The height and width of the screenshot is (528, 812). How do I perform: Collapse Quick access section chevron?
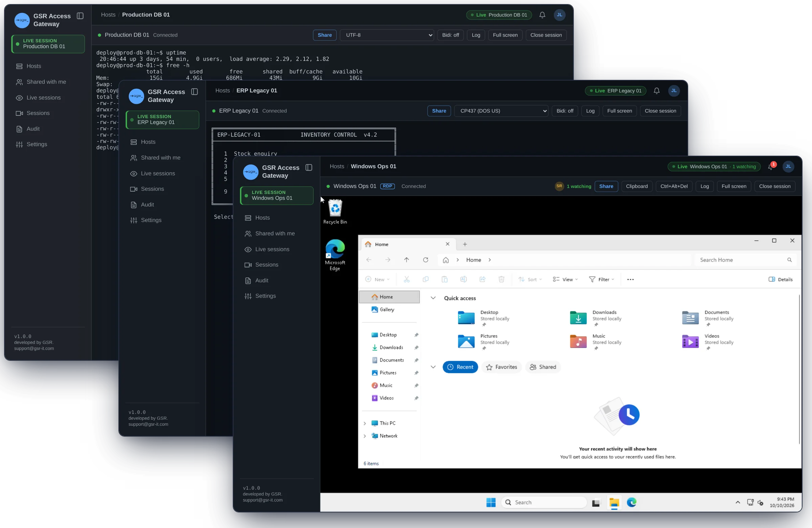433,298
